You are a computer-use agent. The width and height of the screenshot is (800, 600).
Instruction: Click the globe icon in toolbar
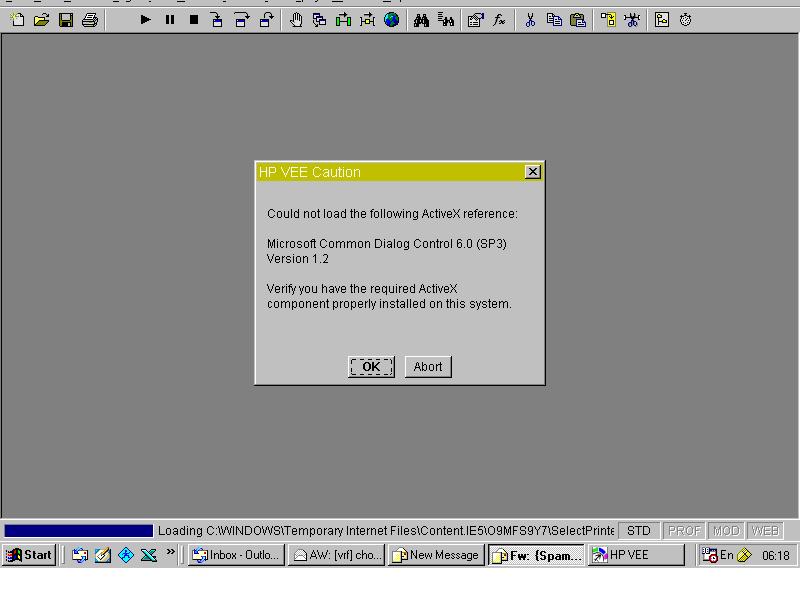coord(392,20)
